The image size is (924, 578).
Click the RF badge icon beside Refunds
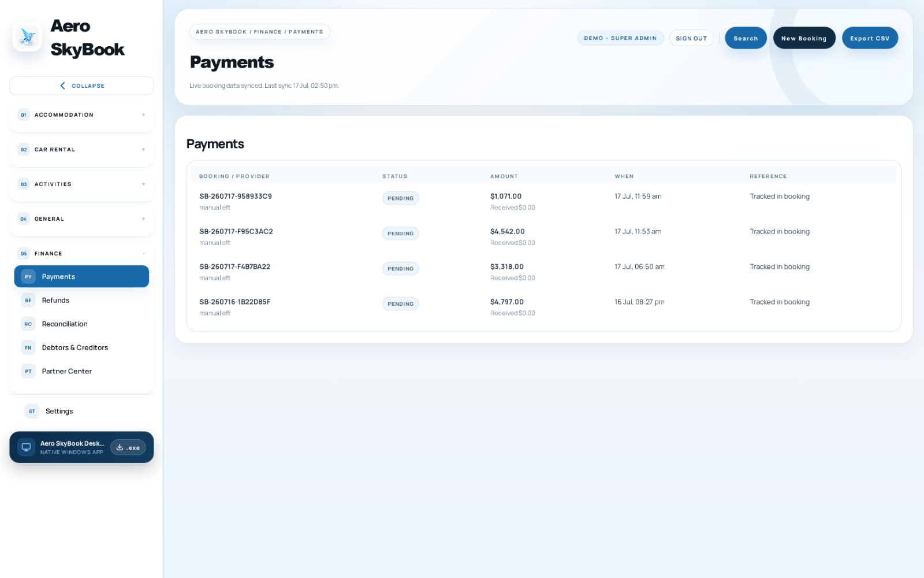[28, 301]
